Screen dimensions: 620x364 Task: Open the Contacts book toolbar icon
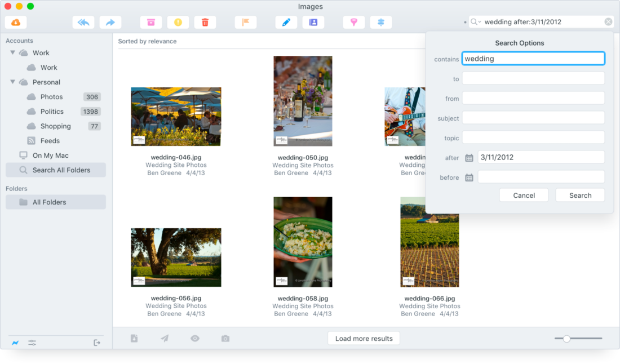[313, 22]
